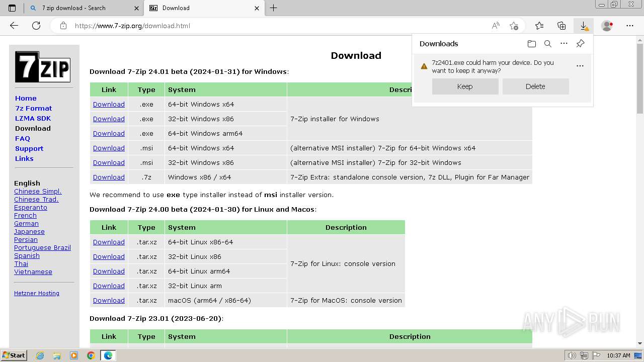Open the Hetzner Hosting link
Viewport: 644px width, 362px height.
(x=37, y=293)
